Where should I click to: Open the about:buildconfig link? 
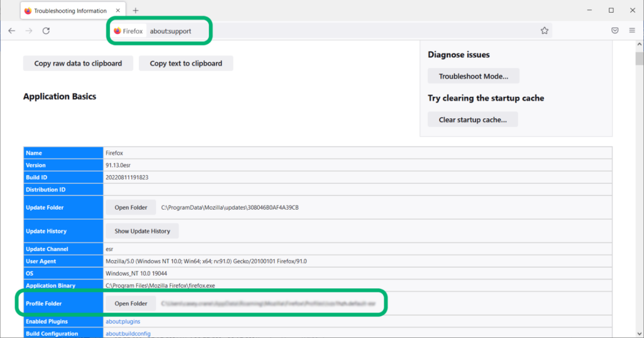coord(128,334)
